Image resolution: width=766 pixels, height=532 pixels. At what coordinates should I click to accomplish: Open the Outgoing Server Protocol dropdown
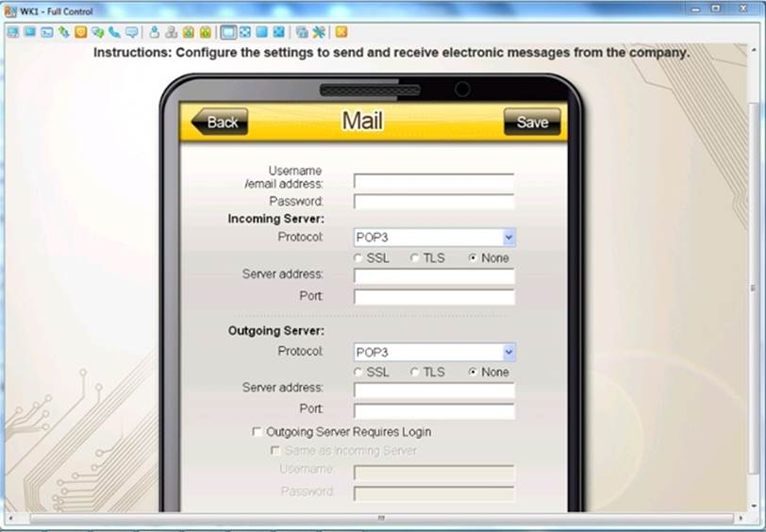pos(508,352)
